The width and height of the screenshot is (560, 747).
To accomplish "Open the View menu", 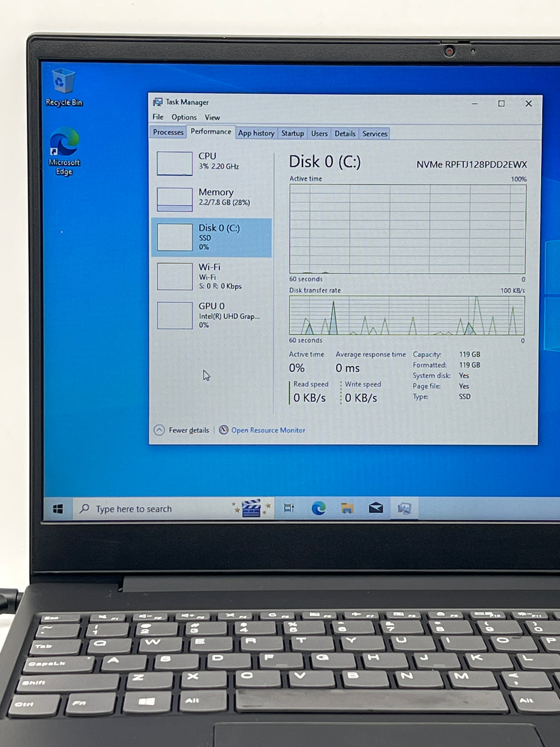I will [212, 117].
